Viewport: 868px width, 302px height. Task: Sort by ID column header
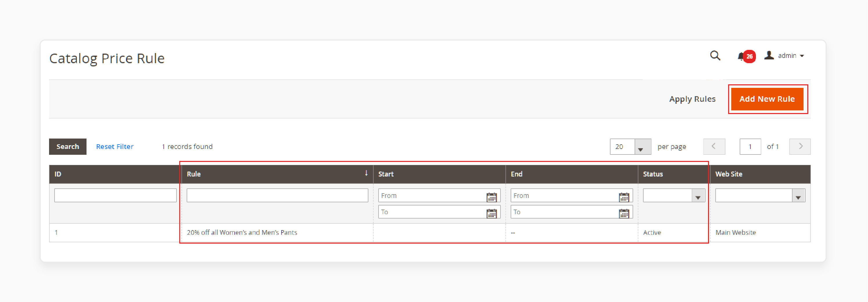coord(115,174)
